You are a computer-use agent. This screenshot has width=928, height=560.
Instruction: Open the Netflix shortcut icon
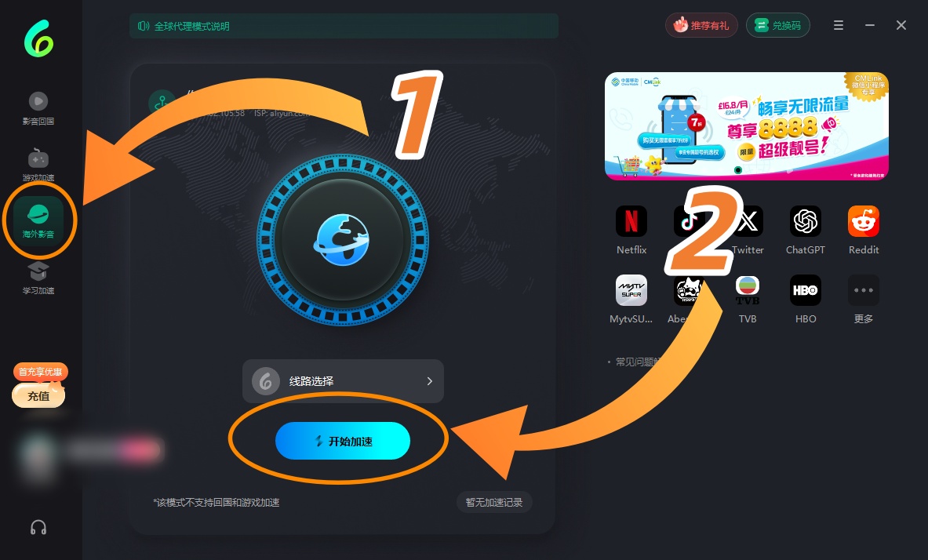coord(631,221)
